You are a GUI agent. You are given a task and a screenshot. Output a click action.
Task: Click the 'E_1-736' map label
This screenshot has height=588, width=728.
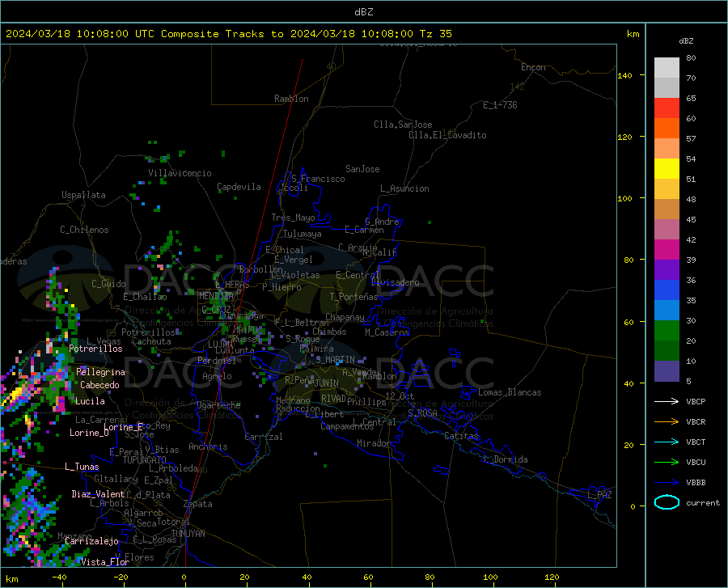500,105
